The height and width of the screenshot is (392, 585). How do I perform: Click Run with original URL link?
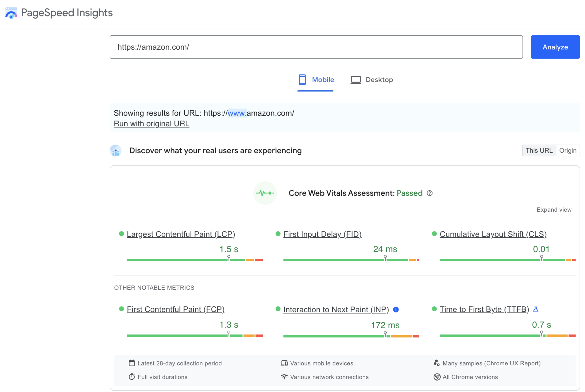[151, 124]
